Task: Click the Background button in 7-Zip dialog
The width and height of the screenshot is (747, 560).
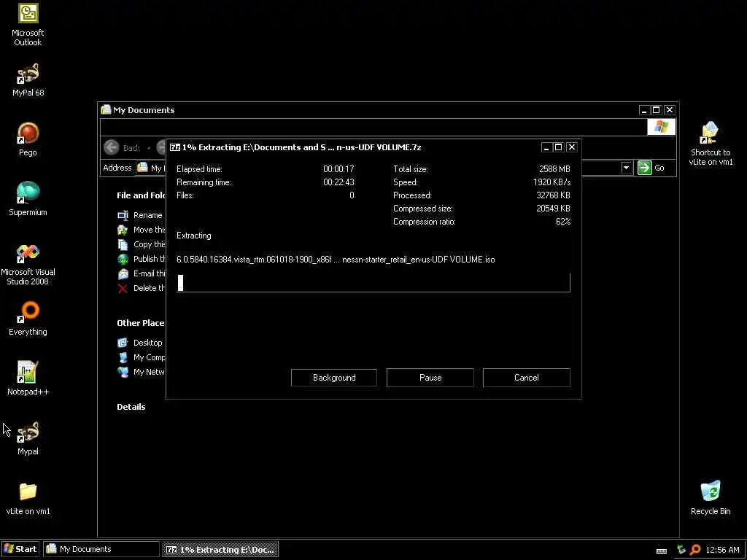Action: click(334, 378)
